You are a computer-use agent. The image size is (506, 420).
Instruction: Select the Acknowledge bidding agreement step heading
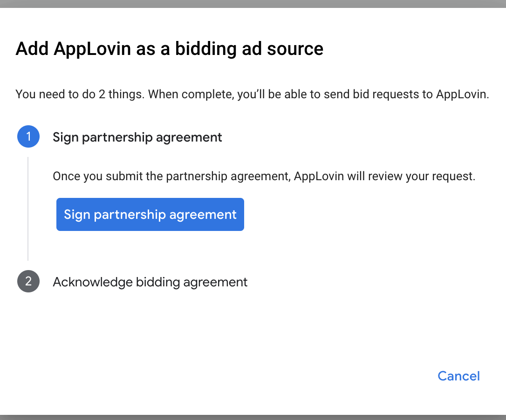(150, 282)
